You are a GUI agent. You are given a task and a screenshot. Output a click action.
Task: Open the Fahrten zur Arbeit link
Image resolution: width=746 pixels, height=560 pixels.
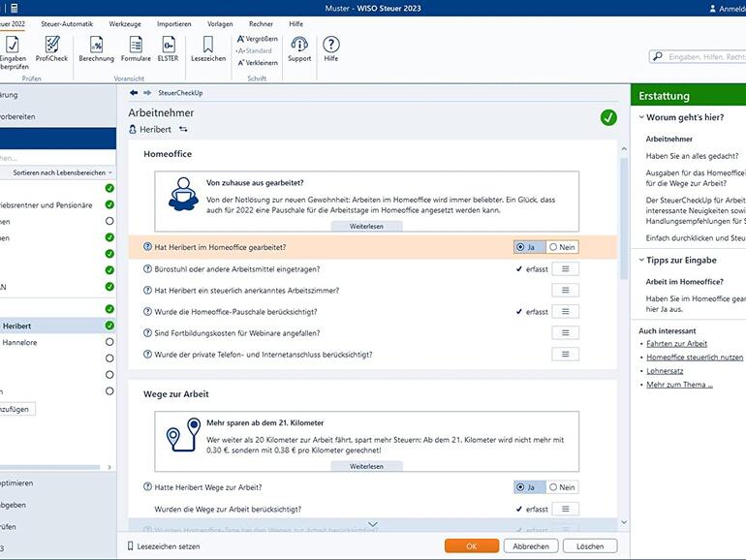click(676, 344)
